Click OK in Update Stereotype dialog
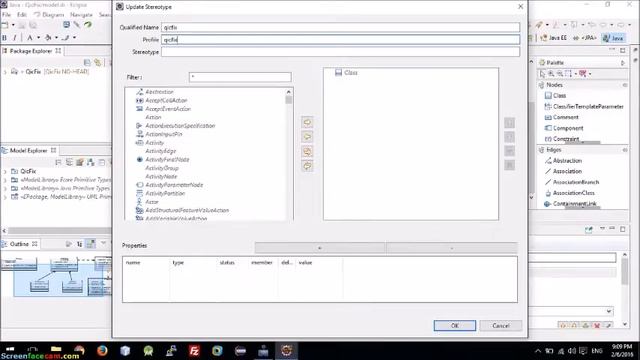This screenshot has height=360, width=640. [x=455, y=326]
